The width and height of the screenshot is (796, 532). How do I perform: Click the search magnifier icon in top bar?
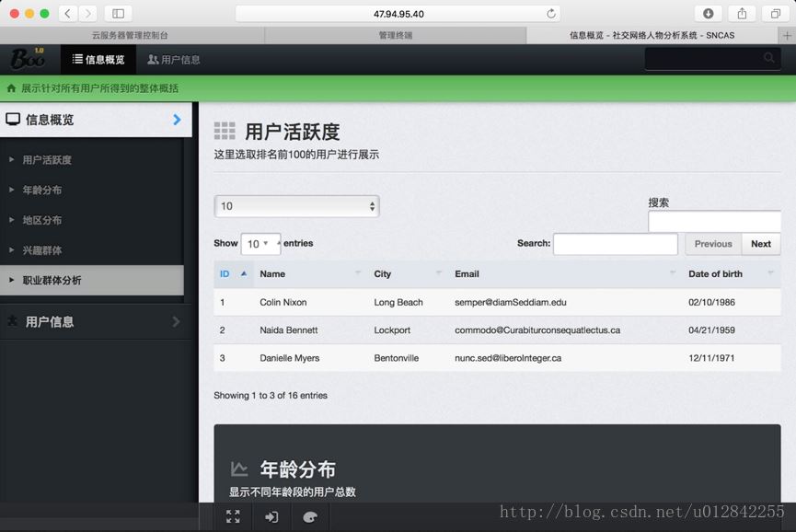[769, 58]
